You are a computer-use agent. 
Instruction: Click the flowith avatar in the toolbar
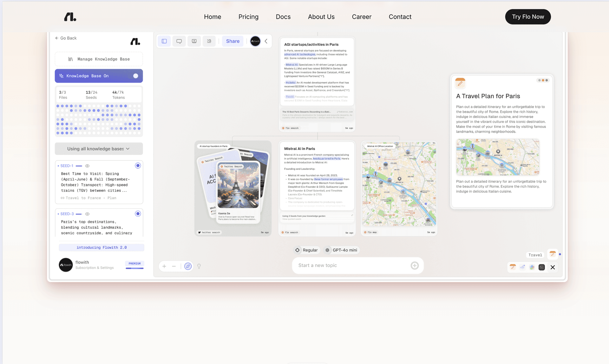255,41
